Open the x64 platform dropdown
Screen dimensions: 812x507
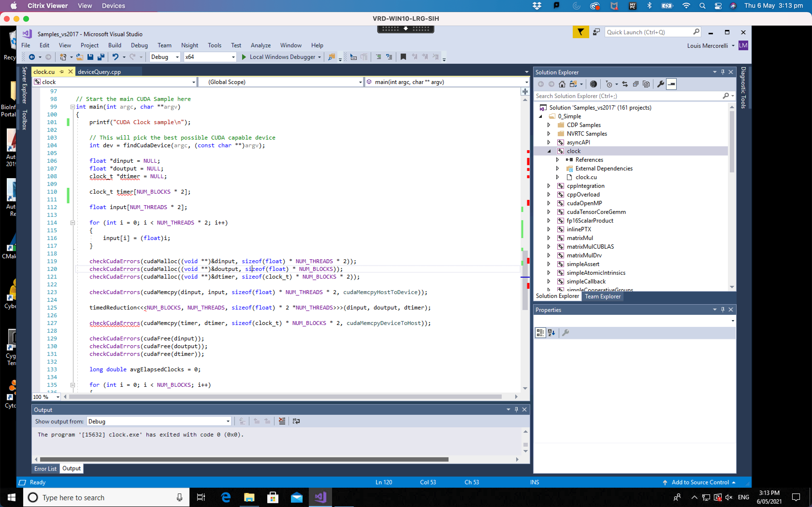click(232, 57)
